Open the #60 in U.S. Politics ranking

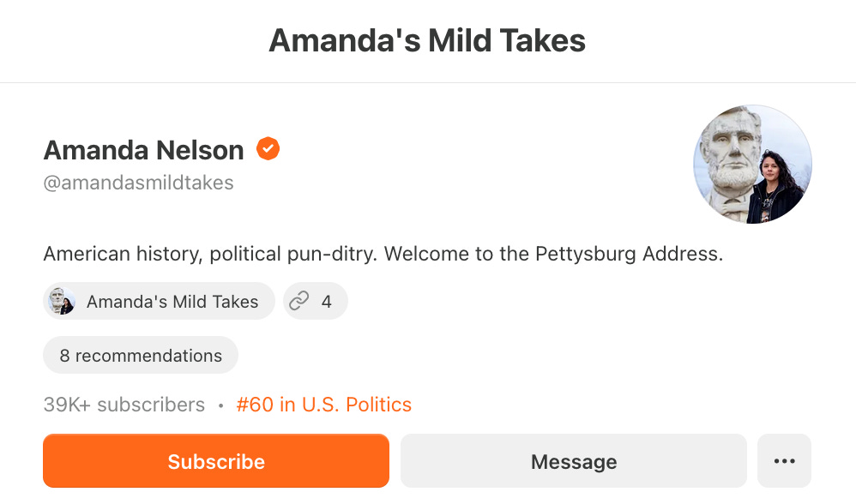pyautogui.click(x=323, y=405)
